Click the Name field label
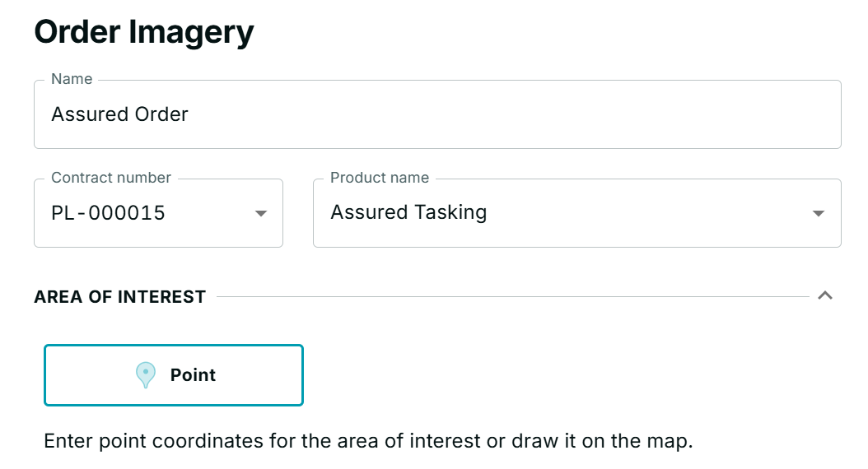Viewport: 868px width, 469px height. click(x=72, y=79)
